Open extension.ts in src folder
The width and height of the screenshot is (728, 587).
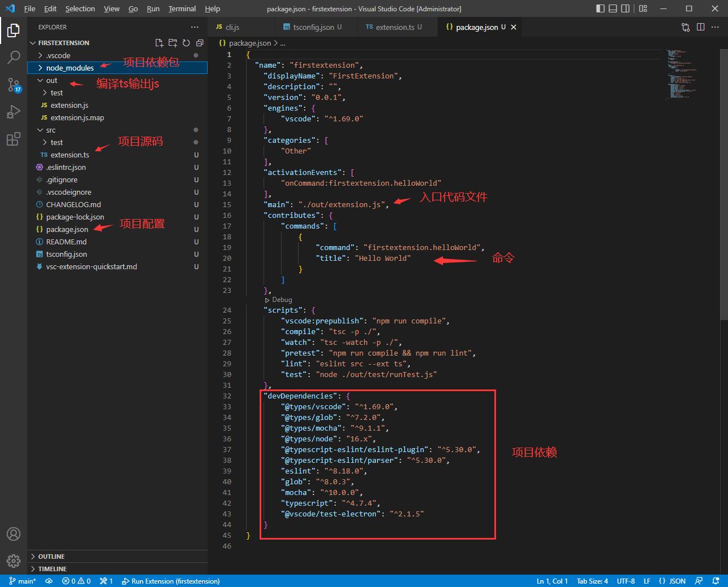point(117,155)
